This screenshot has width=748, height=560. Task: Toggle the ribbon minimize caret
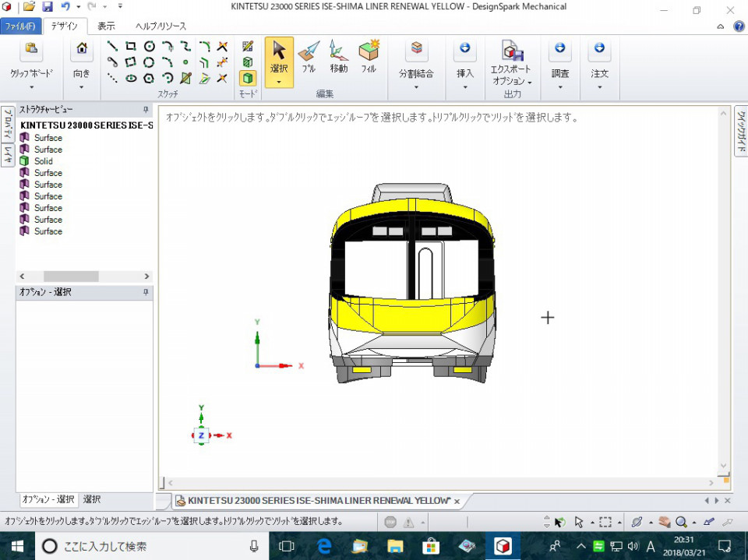720,26
